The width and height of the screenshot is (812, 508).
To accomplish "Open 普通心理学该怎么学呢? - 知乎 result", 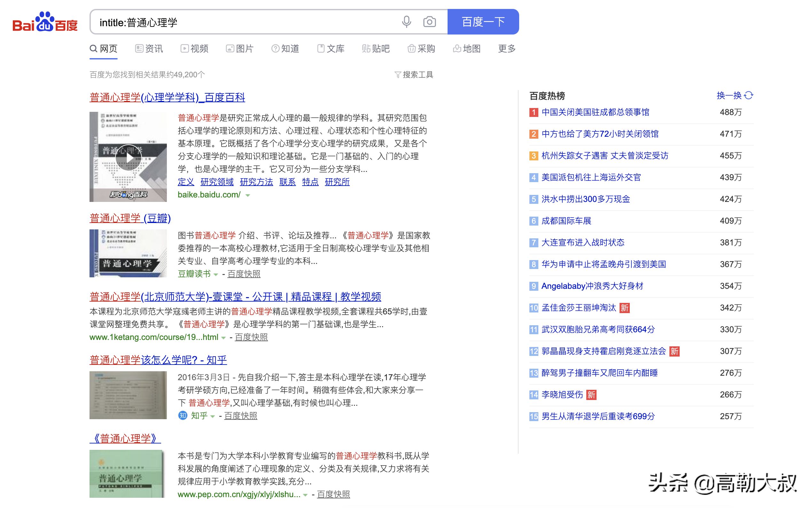I will pos(158,360).
